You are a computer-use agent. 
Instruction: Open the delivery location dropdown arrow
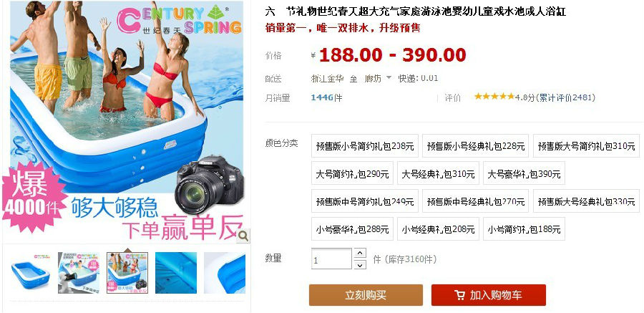point(389,78)
